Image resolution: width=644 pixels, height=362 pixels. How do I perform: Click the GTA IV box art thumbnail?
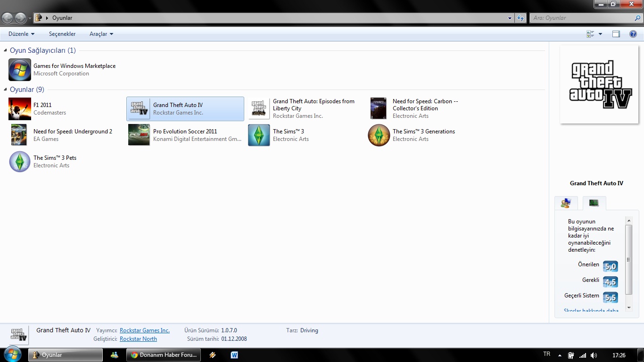pyautogui.click(x=599, y=84)
